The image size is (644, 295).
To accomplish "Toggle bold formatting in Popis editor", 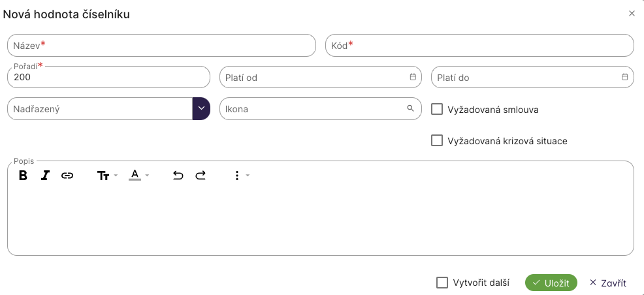I will pos(23,175).
